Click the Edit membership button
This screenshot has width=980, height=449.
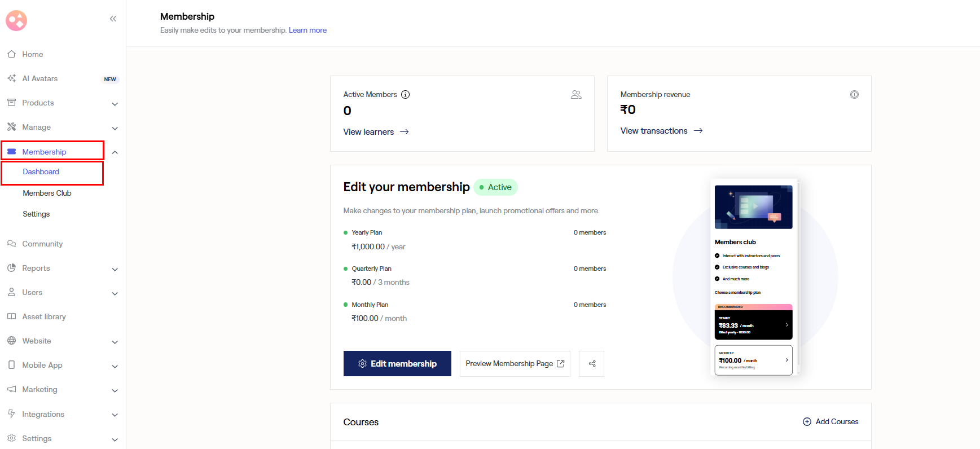[397, 364]
